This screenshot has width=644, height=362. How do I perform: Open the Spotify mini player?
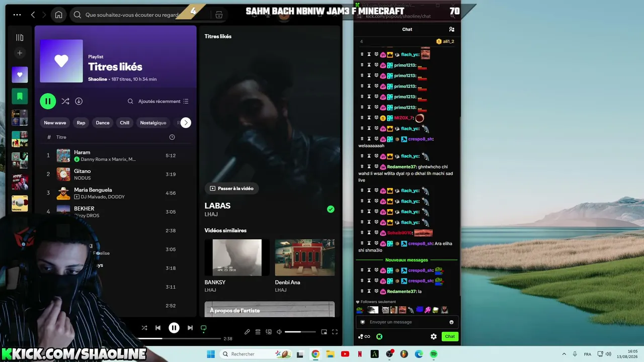pyautogui.click(x=324, y=332)
